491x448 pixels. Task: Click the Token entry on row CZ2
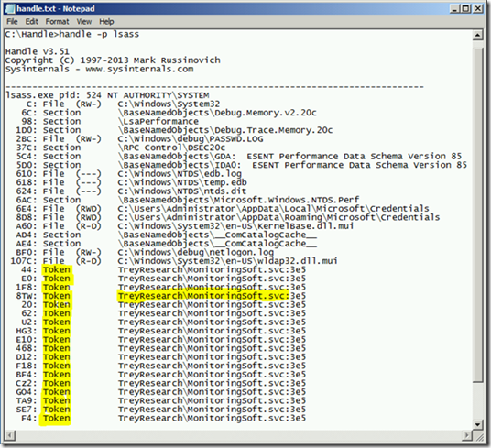(x=57, y=383)
